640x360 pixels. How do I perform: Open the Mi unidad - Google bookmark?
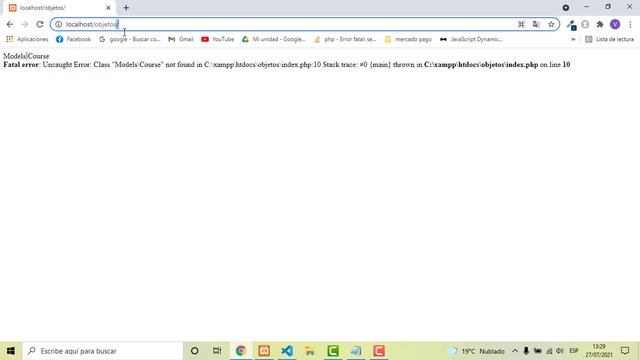(x=273, y=39)
